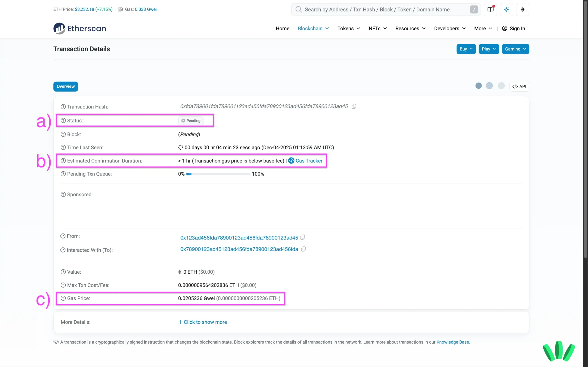Open the Gaming dropdown

coord(515,49)
